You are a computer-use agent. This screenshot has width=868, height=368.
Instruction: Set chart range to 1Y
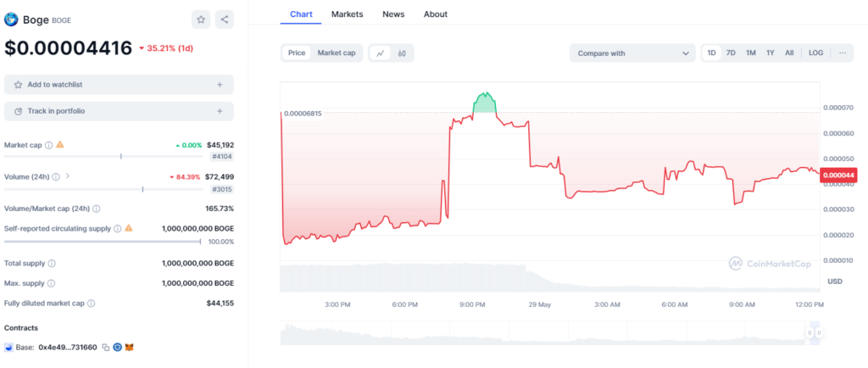tap(770, 53)
